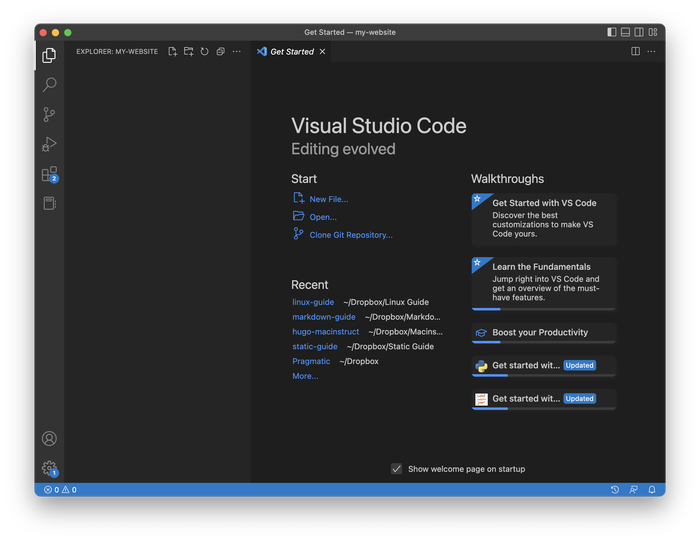This screenshot has height=542, width=700.
Task: Click the Open link
Action: (323, 217)
